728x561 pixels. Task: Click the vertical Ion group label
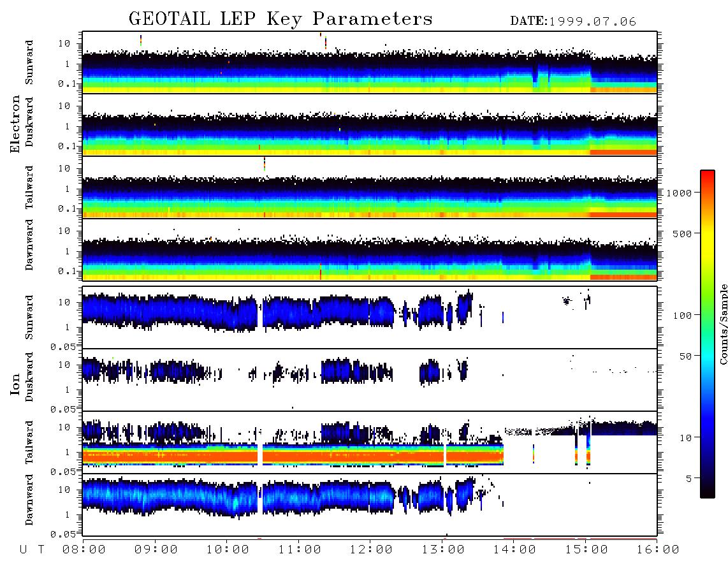pos(15,384)
